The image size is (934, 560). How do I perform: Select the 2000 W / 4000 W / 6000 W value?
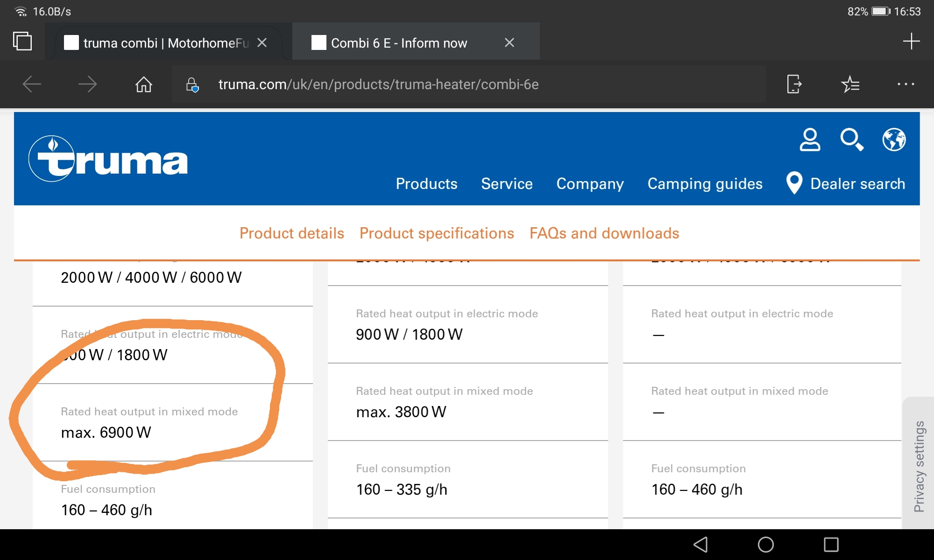(151, 278)
